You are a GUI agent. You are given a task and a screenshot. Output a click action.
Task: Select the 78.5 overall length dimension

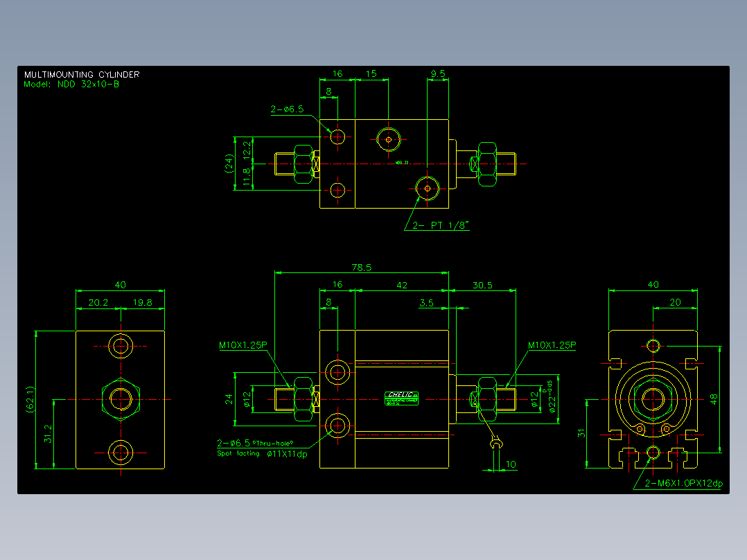point(362,268)
